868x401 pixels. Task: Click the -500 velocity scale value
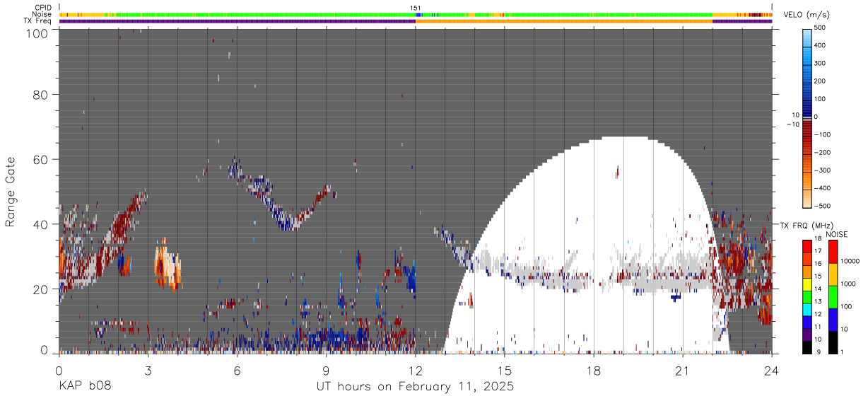(x=821, y=206)
